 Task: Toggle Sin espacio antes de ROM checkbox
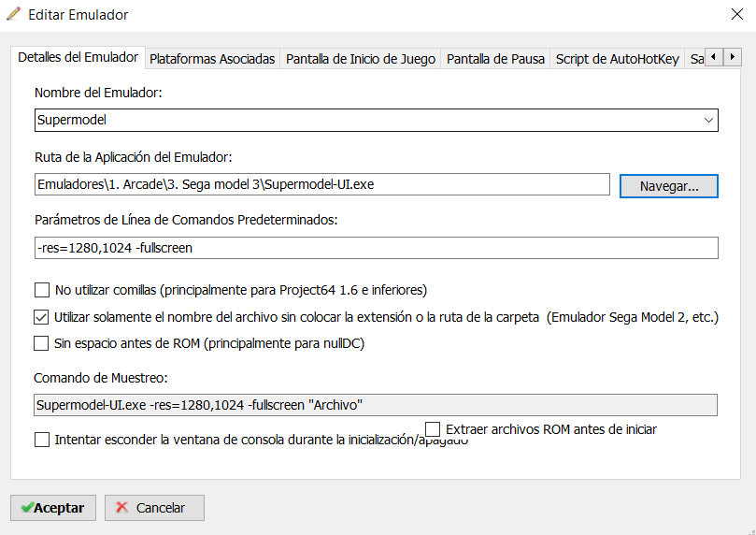coord(42,343)
